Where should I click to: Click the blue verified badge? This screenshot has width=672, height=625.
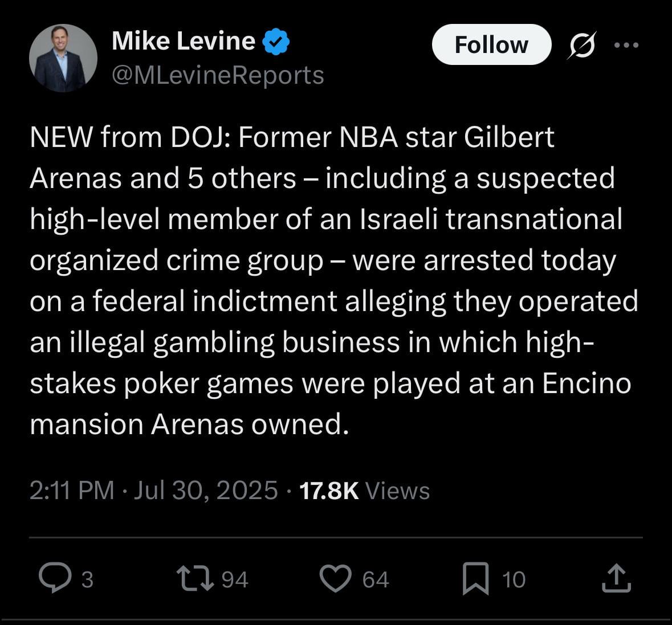pos(276,41)
